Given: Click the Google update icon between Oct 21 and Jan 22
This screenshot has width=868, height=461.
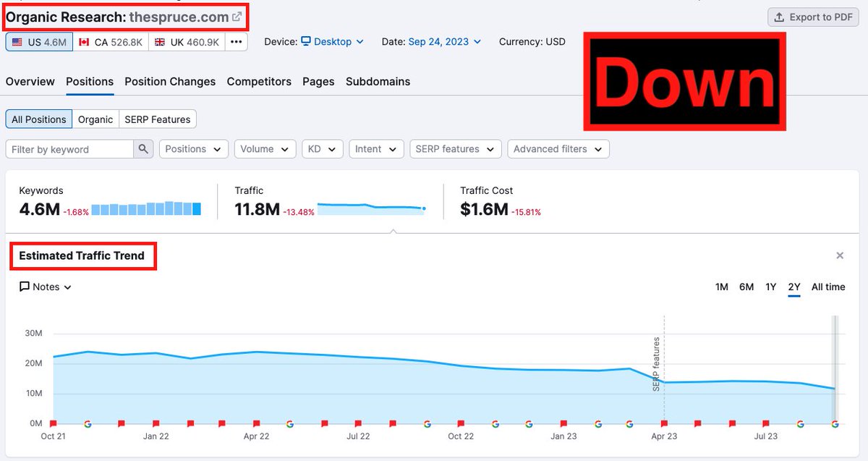Looking at the screenshot, I should 88,424.
